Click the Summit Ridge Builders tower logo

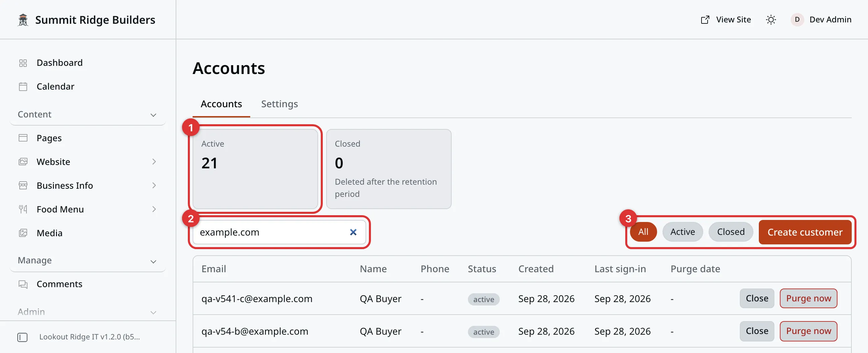(23, 20)
